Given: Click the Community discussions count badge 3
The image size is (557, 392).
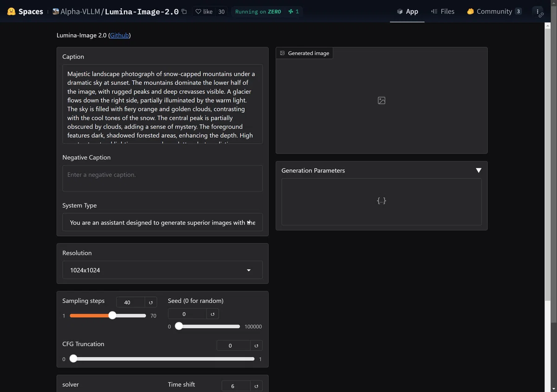Looking at the screenshot, I should [x=518, y=12].
